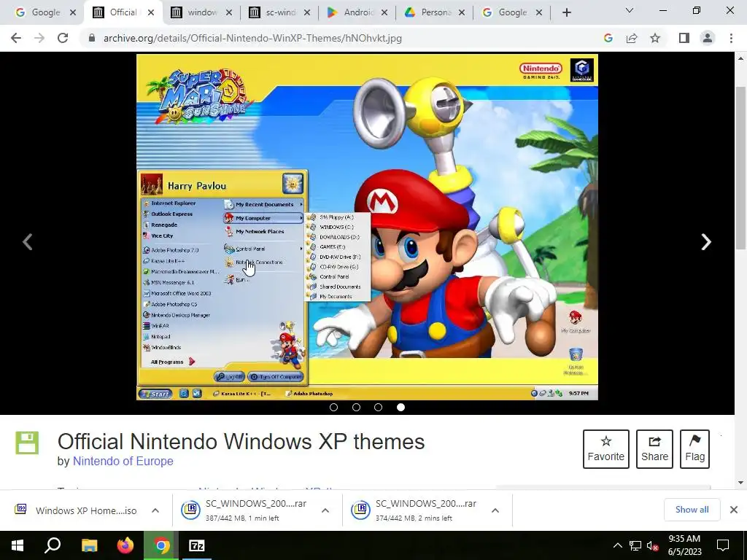Open the Windows Start menu

click(18, 545)
